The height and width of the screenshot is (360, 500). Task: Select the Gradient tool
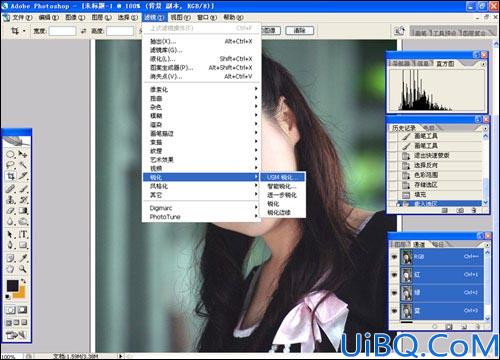coord(23,211)
